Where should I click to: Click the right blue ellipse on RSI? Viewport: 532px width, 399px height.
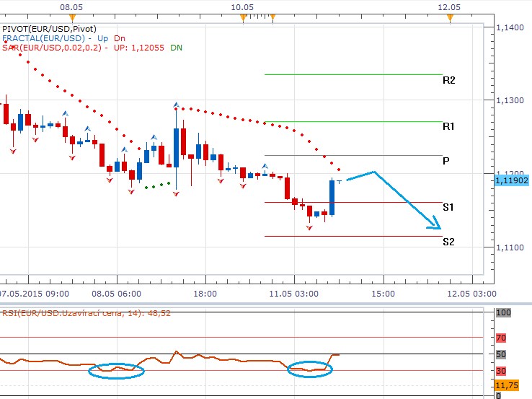(x=311, y=369)
